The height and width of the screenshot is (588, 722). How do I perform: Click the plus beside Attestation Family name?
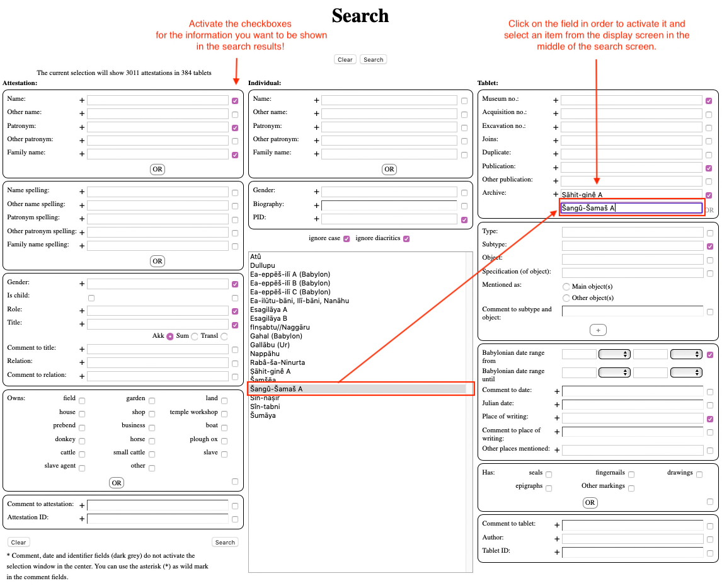coord(82,154)
